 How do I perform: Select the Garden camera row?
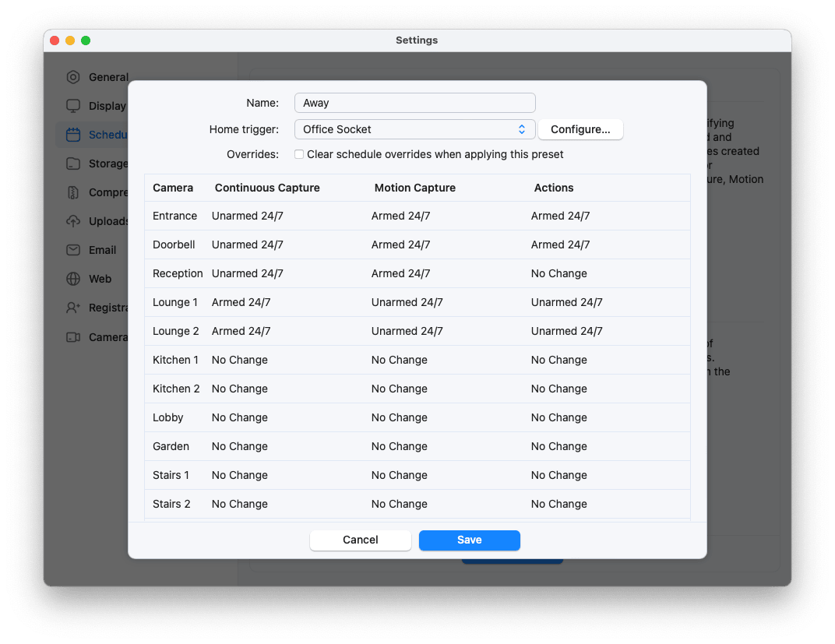click(417, 446)
